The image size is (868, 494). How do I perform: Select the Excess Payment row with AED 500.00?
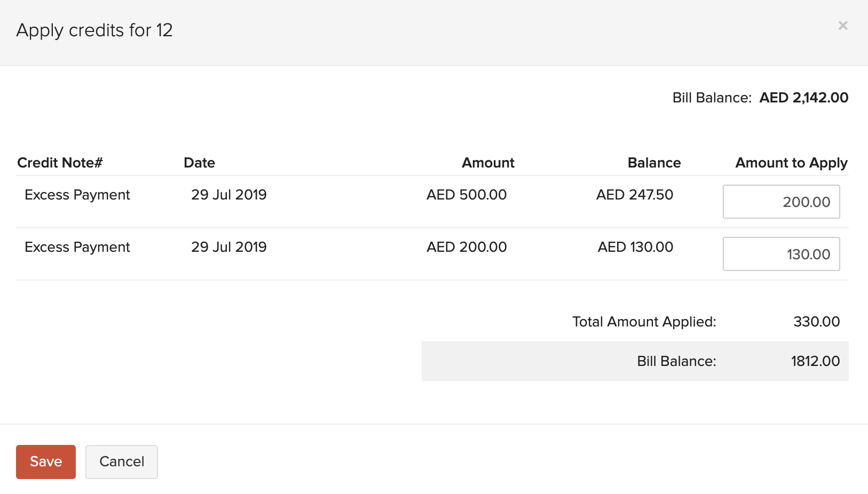(77, 195)
